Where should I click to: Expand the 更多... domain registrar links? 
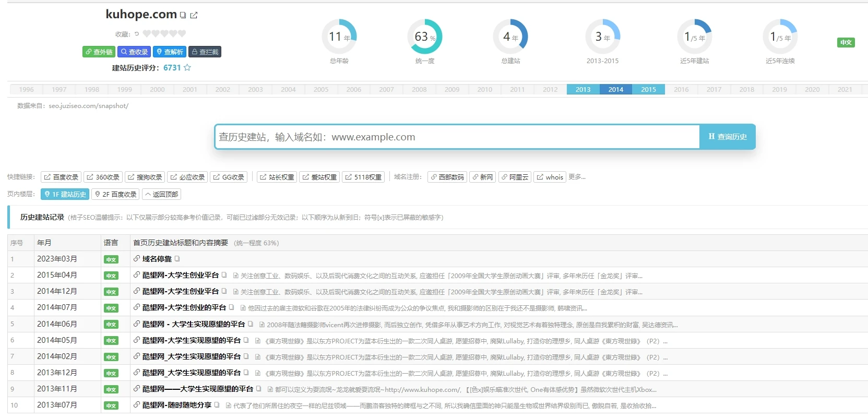coord(577,177)
